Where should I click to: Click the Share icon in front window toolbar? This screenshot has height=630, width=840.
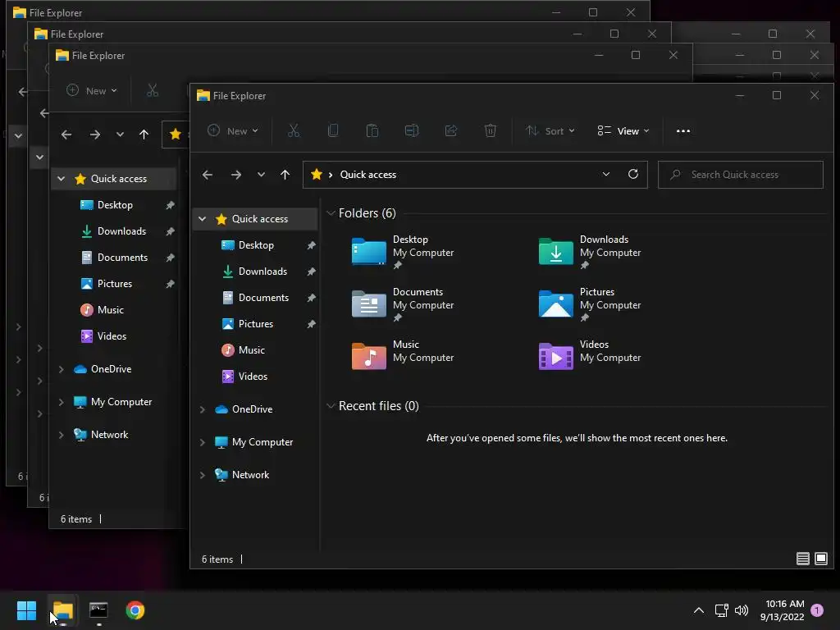tap(451, 130)
